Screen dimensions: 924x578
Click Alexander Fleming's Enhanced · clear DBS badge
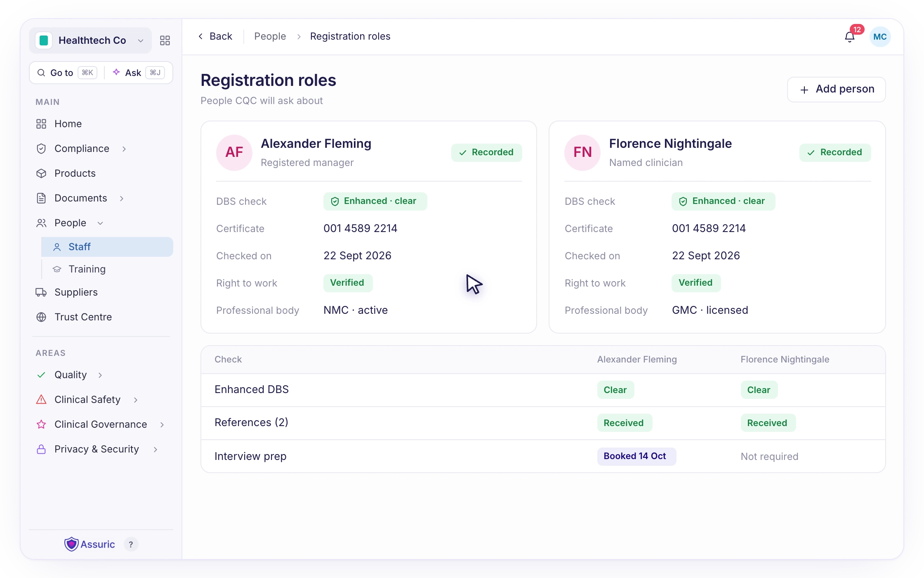tap(375, 201)
